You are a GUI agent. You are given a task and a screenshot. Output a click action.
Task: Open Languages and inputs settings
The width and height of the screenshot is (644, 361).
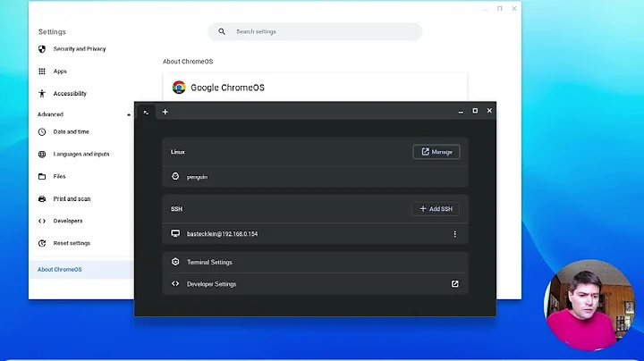(81, 155)
